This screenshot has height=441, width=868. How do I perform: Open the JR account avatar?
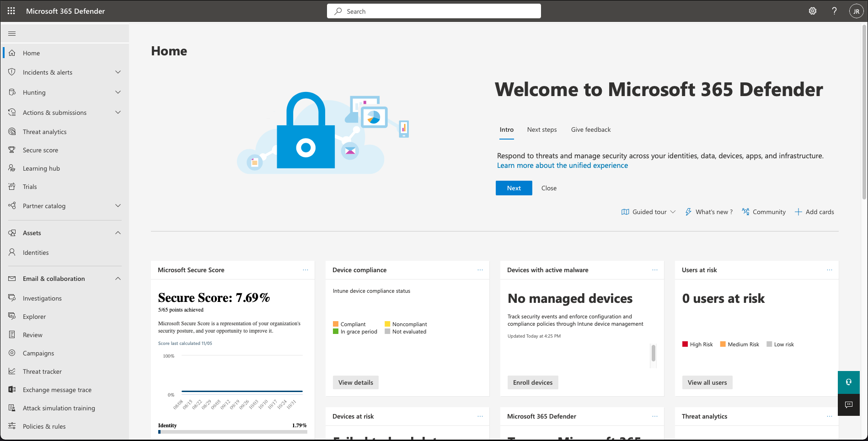coord(856,11)
